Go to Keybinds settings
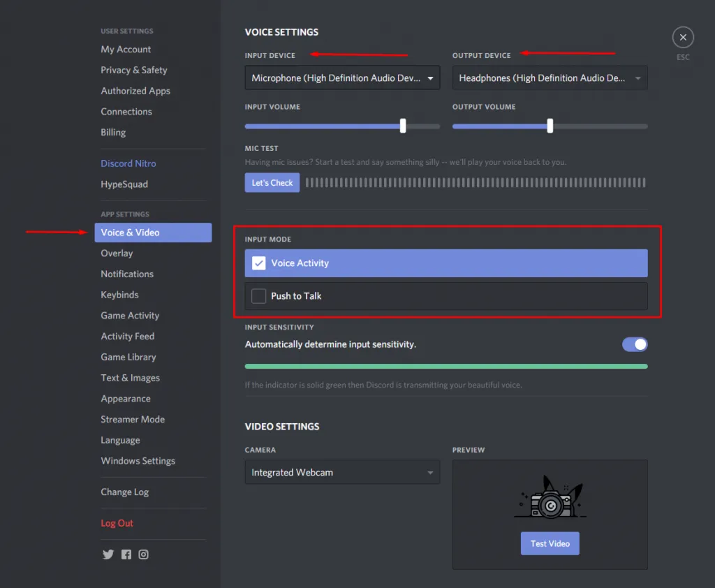Screen dimensions: 715x588 point(119,295)
